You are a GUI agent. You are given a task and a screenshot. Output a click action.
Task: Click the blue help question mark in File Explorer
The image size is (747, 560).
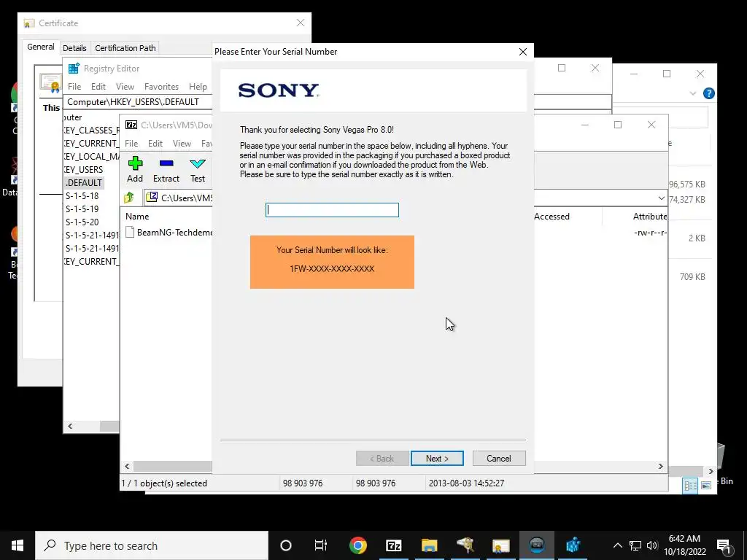pyautogui.click(x=708, y=93)
